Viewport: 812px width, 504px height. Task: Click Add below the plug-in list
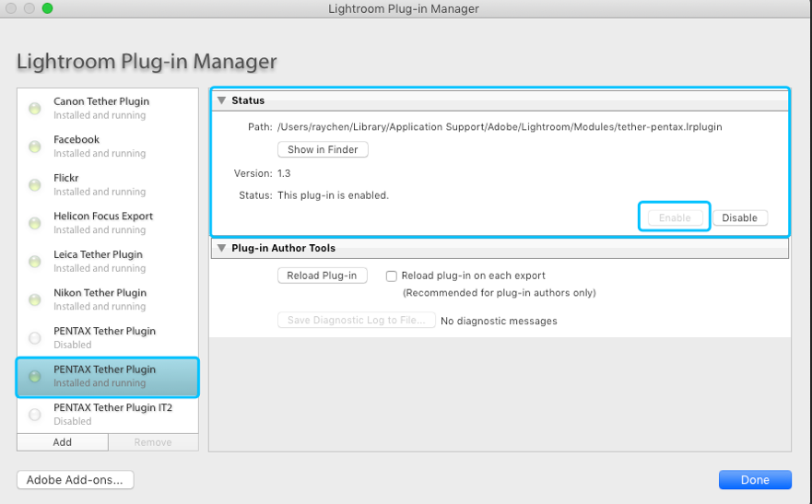(x=63, y=442)
